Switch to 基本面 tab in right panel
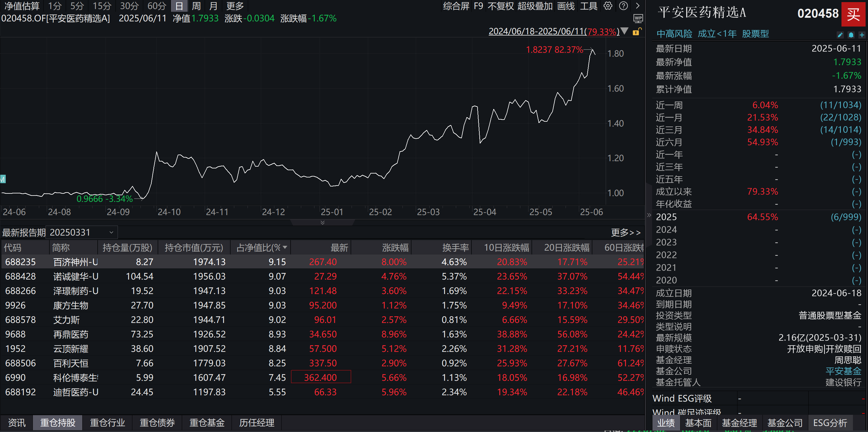 point(698,423)
